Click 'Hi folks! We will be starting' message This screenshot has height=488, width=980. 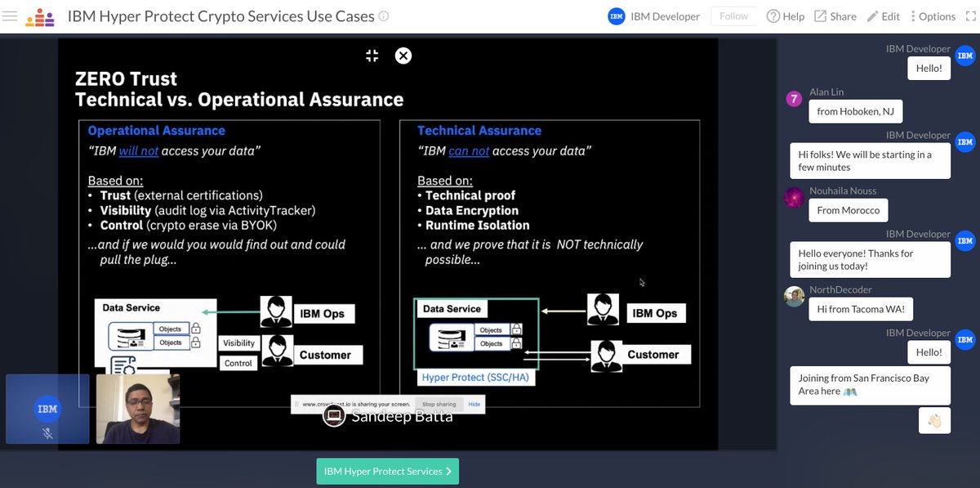pos(871,161)
